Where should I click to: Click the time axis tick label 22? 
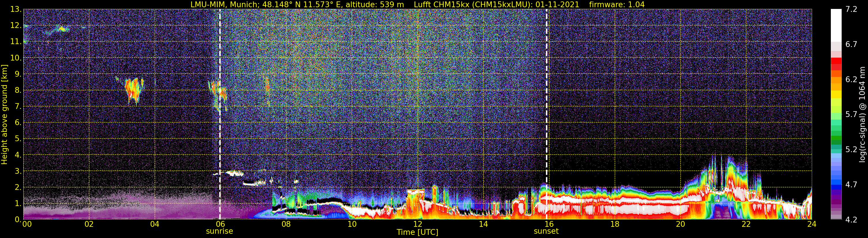(746, 224)
